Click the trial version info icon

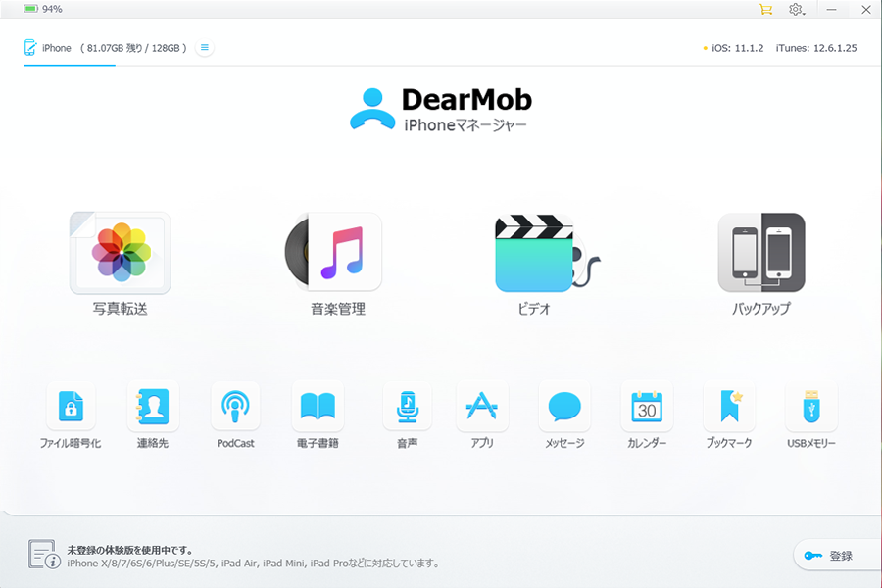(x=44, y=555)
